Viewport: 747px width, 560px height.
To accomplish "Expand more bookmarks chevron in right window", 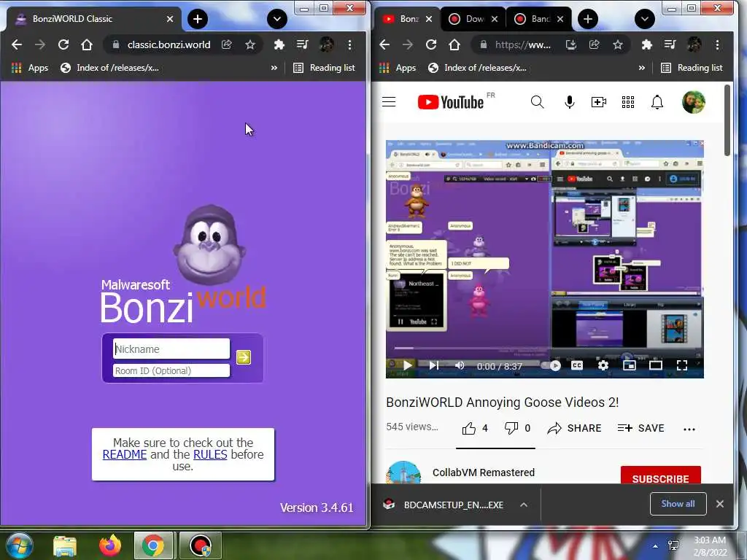I will [x=642, y=68].
